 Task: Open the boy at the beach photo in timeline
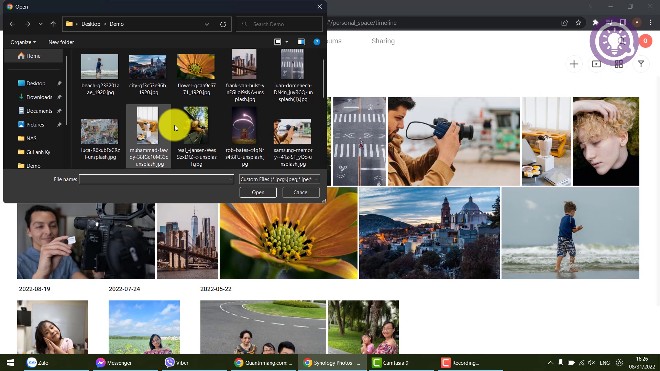tap(570, 233)
